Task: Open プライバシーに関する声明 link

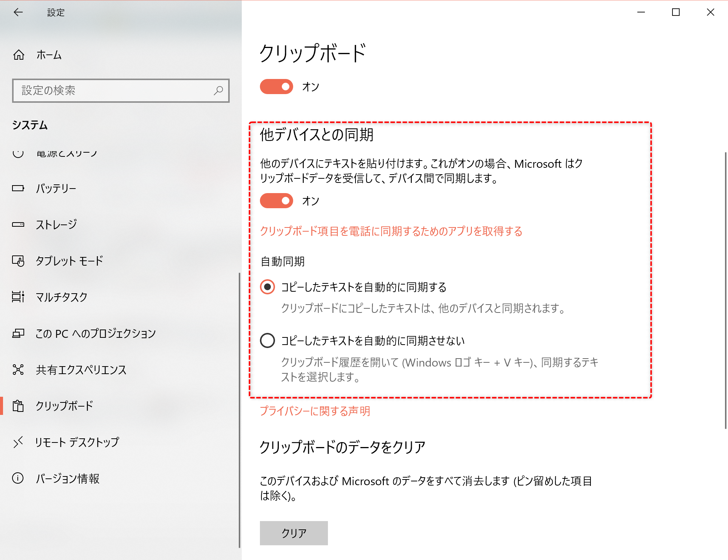Action: point(315,411)
